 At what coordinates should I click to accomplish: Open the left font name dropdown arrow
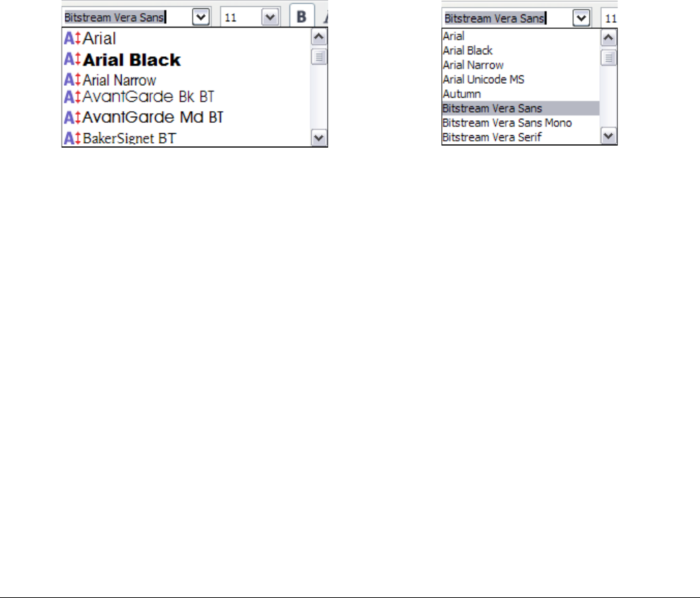coord(201,17)
